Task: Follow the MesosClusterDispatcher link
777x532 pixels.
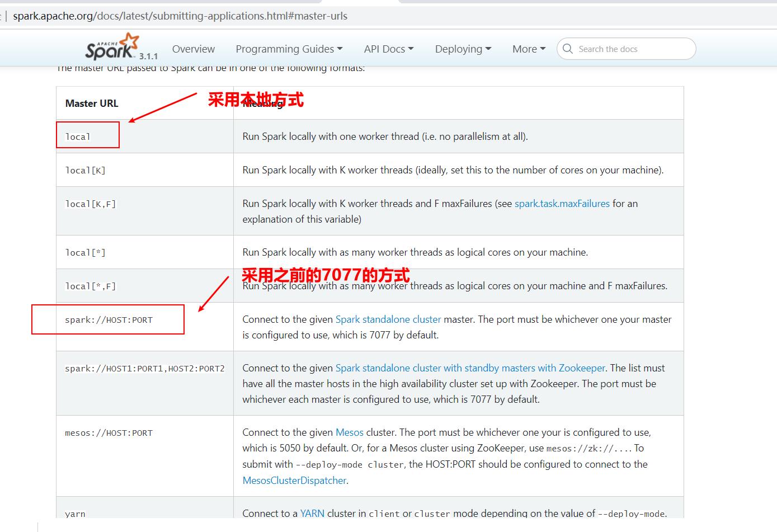Action: [294, 481]
